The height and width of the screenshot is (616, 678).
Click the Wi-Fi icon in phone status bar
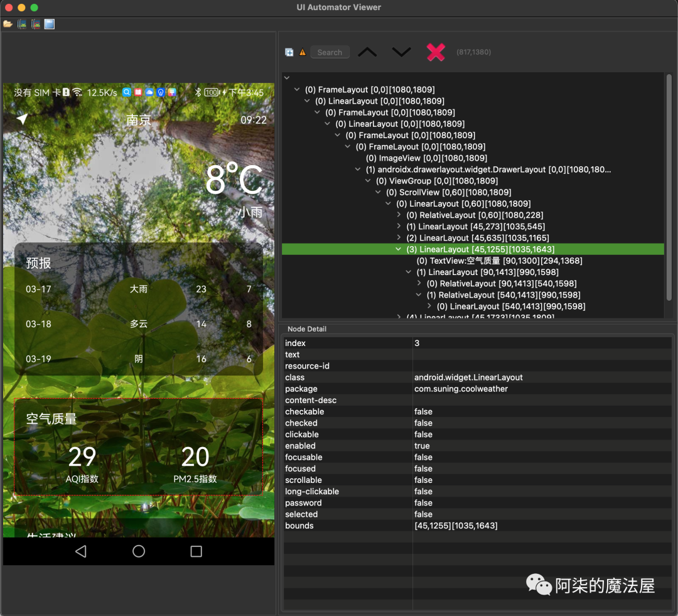tap(77, 92)
